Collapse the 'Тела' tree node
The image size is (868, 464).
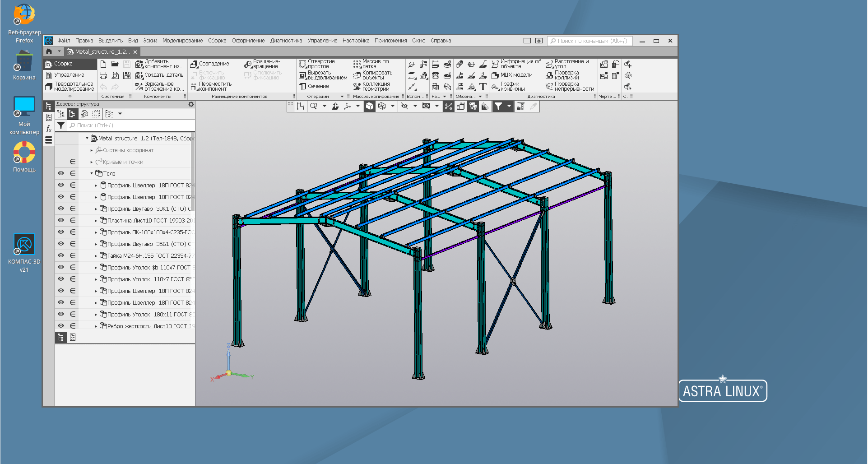pyautogui.click(x=92, y=173)
